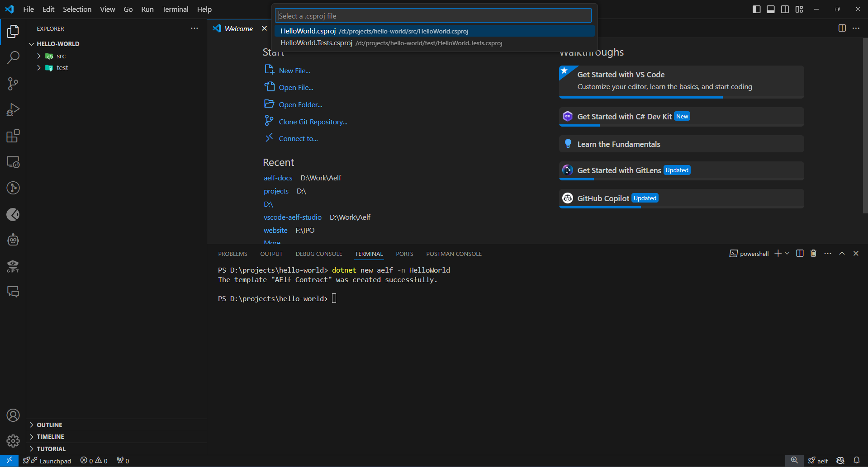Switch to the OUTPUT tab
Screen dimensions: 868x467
(271, 254)
